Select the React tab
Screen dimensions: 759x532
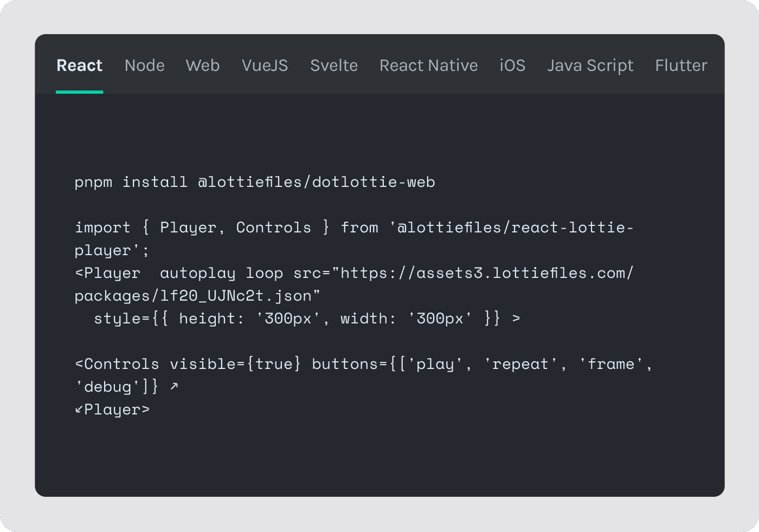(x=79, y=66)
